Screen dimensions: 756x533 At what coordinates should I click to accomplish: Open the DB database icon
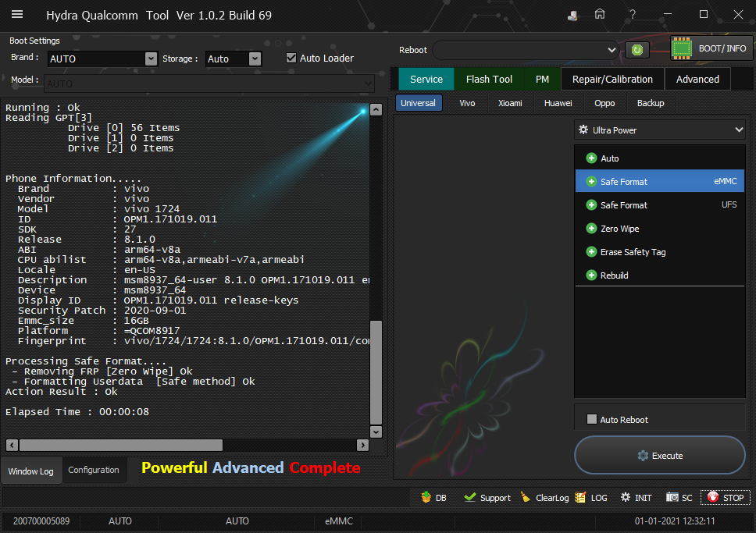tap(426, 497)
